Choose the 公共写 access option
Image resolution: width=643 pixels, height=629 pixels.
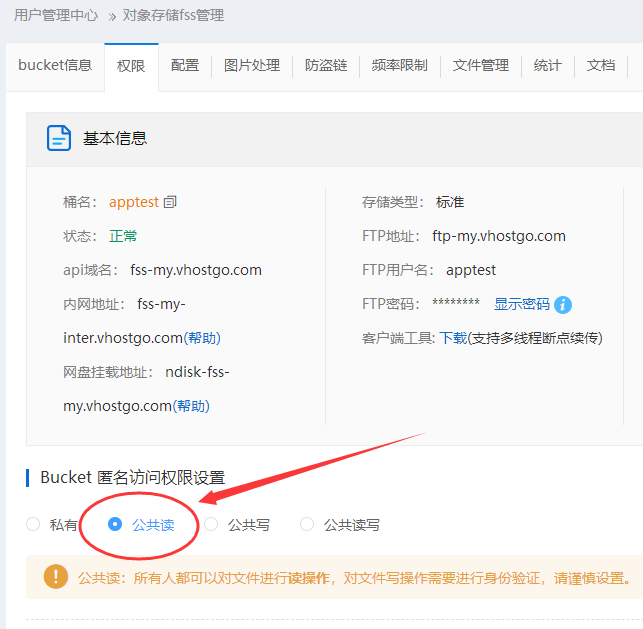[x=211, y=524]
